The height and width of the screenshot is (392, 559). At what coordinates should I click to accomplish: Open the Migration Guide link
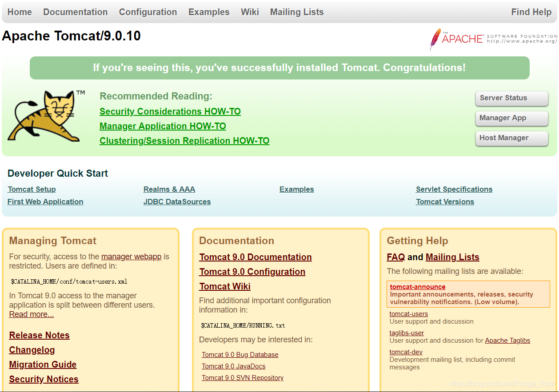coord(43,364)
